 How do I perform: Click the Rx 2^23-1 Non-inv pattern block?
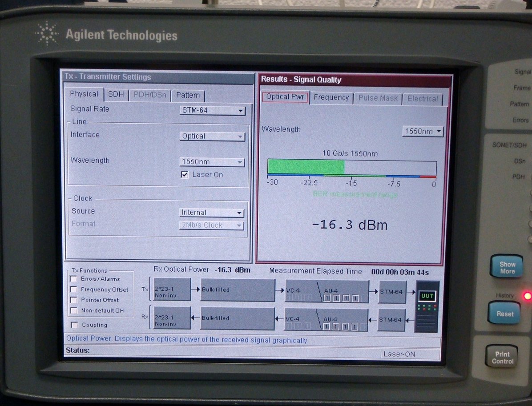point(172,318)
